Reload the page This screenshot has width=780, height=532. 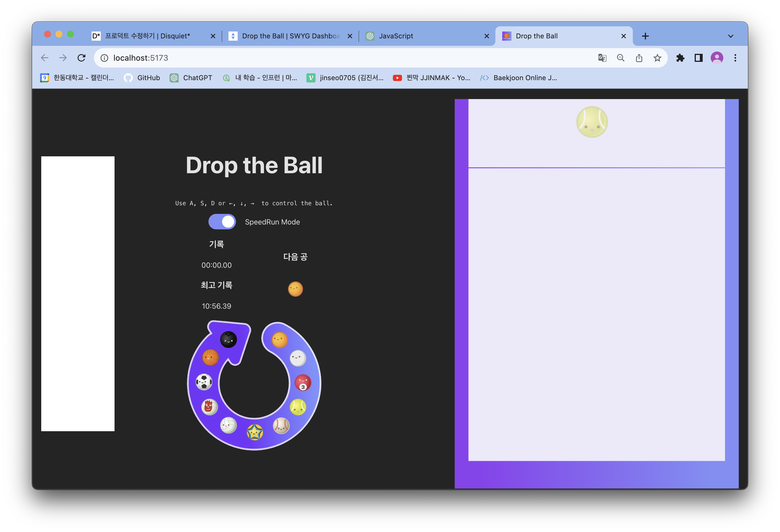81,58
